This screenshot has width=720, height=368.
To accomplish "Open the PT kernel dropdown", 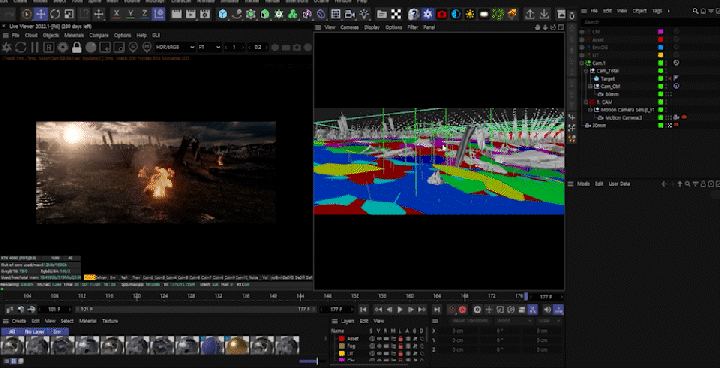I will click(209, 47).
